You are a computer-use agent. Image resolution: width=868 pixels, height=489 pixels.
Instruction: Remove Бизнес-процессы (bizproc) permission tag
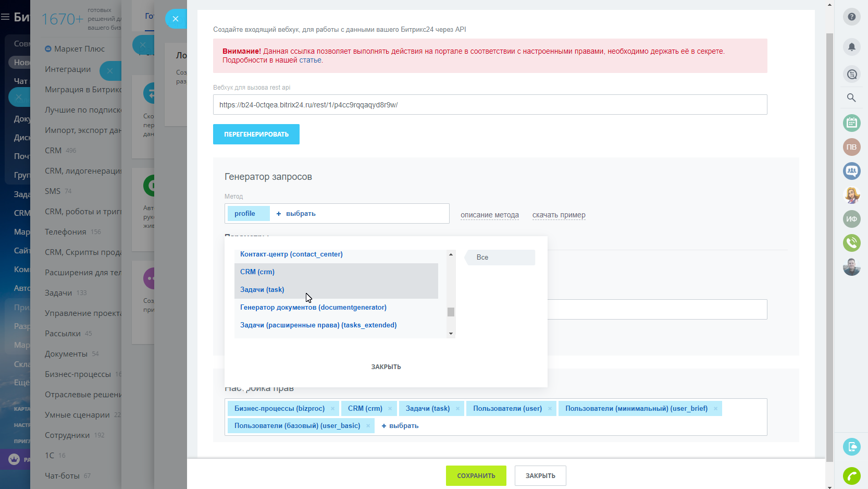(x=332, y=409)
